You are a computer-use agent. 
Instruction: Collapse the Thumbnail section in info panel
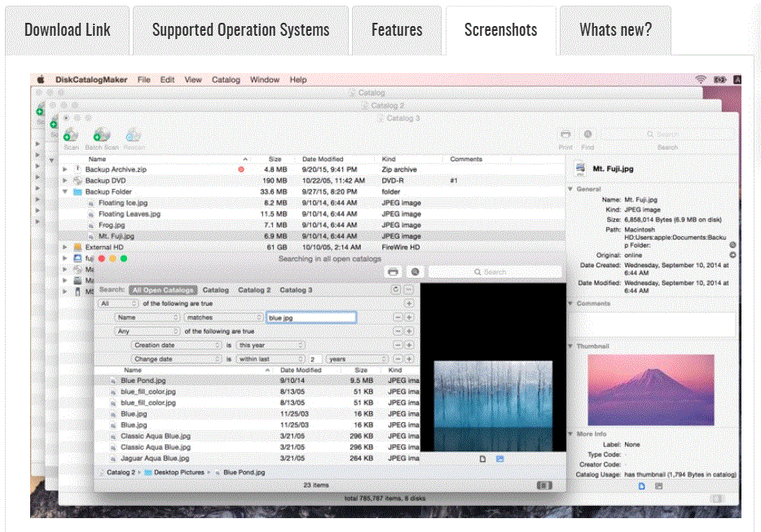point(570,346)
